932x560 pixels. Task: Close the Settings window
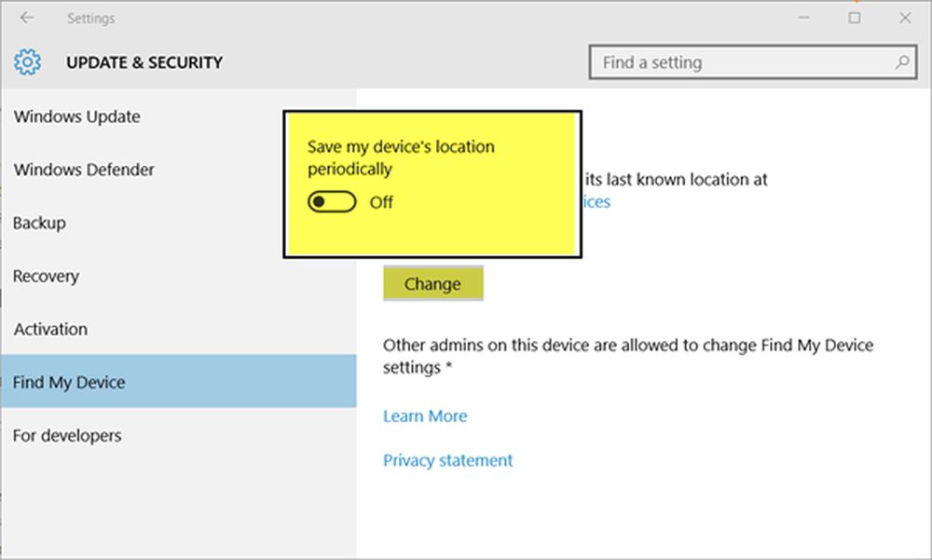pyautogui.click(x=905, y=18)
